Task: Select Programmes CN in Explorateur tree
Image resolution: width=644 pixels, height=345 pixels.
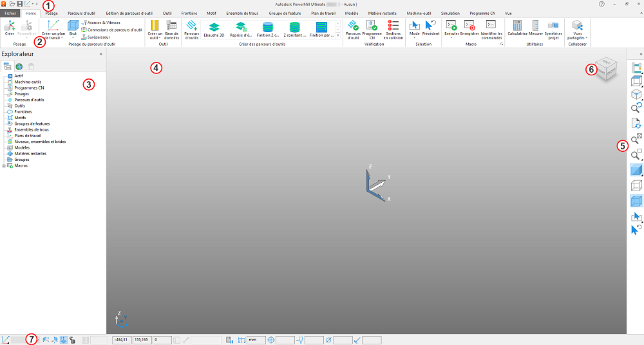Action: coord(29,88)
